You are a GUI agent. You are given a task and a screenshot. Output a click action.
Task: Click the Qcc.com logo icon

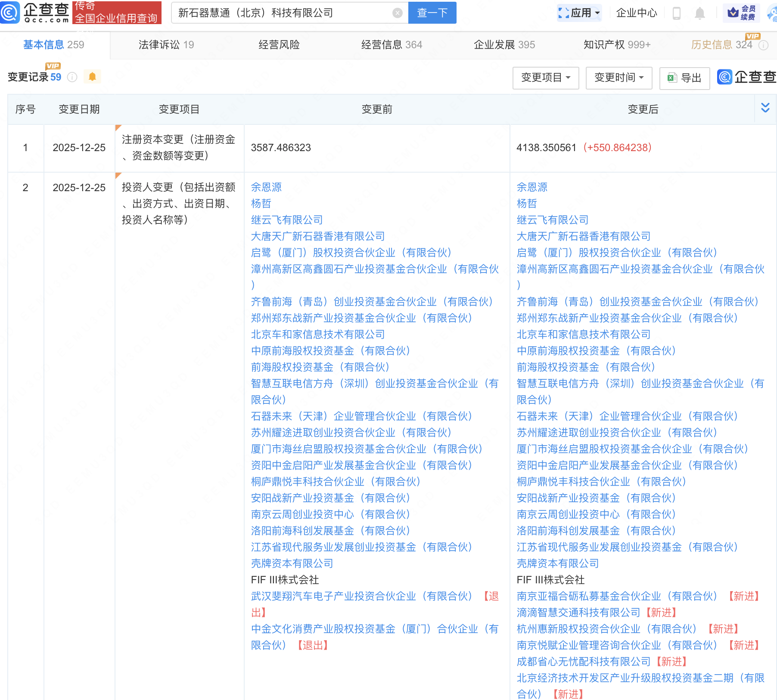point(10,12)
